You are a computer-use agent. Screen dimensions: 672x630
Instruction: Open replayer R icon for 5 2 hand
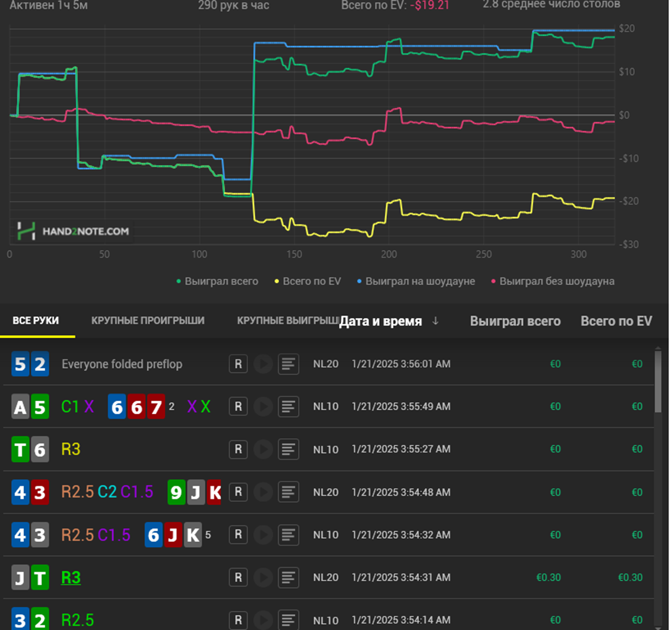(x=238, y=364)
